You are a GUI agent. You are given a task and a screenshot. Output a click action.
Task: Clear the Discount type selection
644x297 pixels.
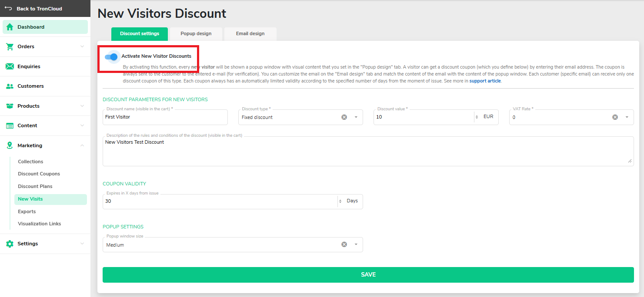click(344, 117)
